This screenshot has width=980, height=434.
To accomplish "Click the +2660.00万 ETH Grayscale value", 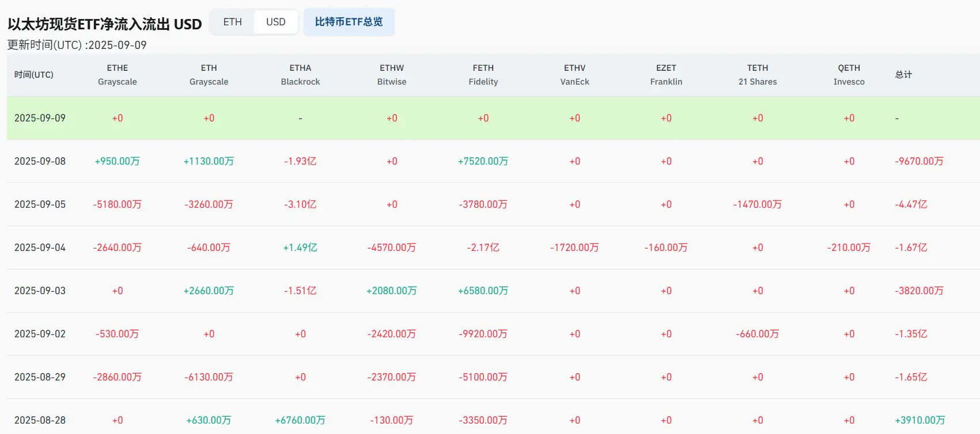I will [x=209, y=291].
